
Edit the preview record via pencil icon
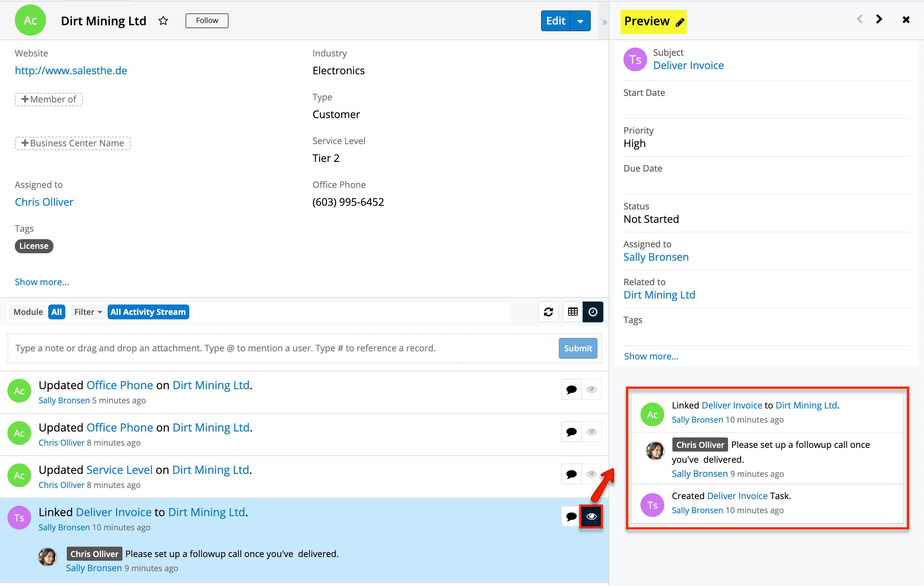coord(679,23)
